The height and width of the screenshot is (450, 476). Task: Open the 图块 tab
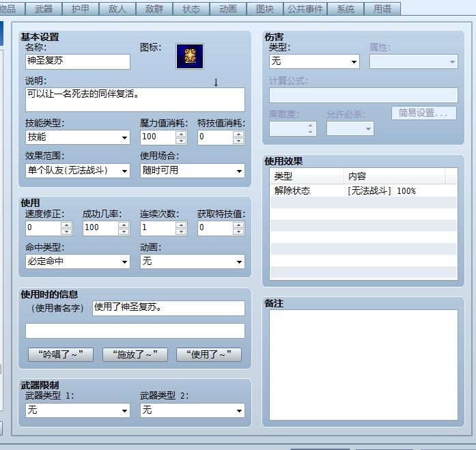click(265, 9)
